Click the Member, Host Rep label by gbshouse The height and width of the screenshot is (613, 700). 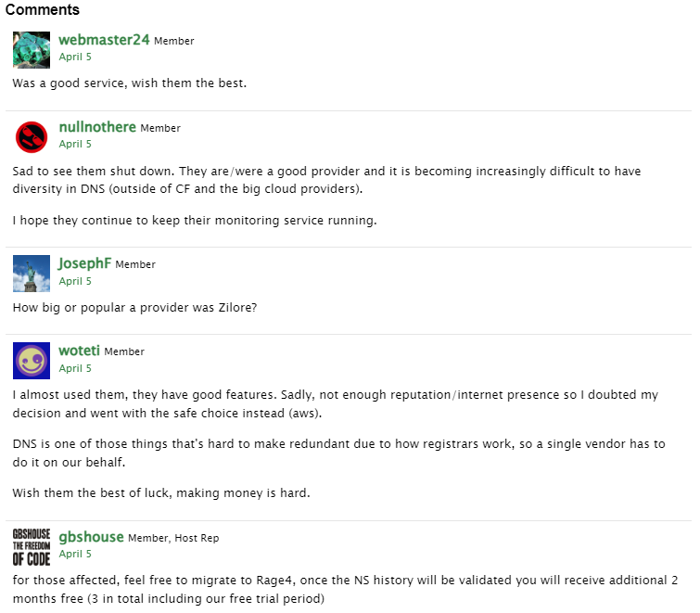[173, 538]
